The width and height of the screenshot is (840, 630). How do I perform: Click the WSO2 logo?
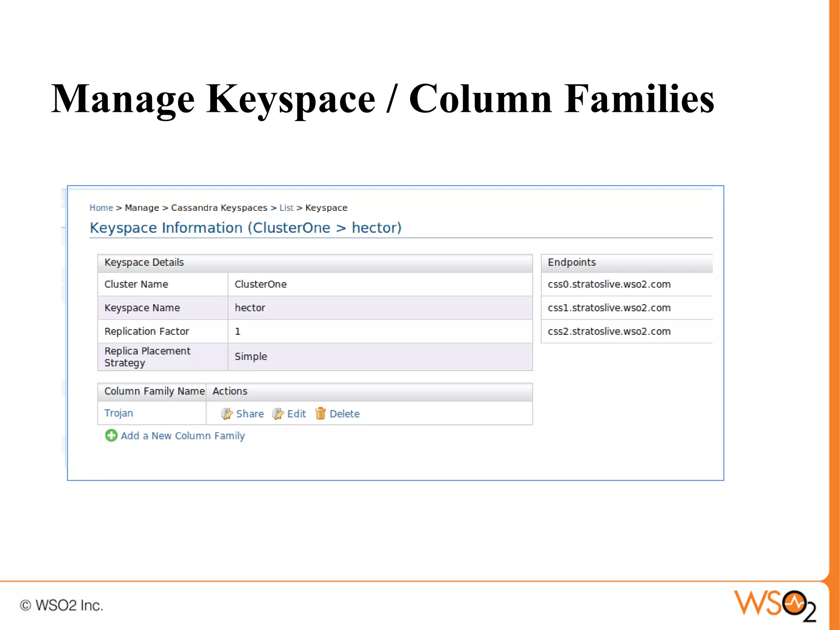(775, 605)
